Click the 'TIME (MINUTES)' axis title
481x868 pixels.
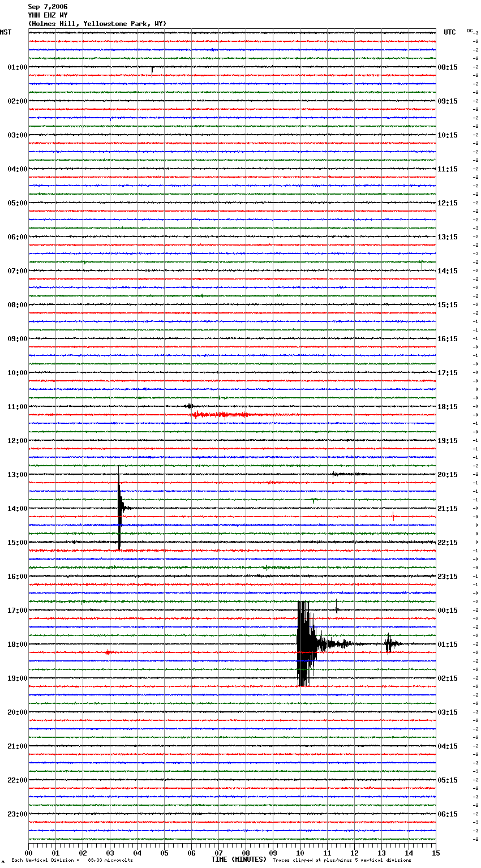pyautogui.click(x=239, y=860)
